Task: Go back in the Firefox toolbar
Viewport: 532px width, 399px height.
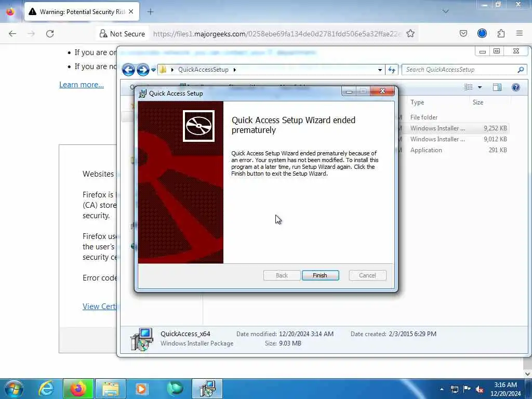Action: [12, 34]
